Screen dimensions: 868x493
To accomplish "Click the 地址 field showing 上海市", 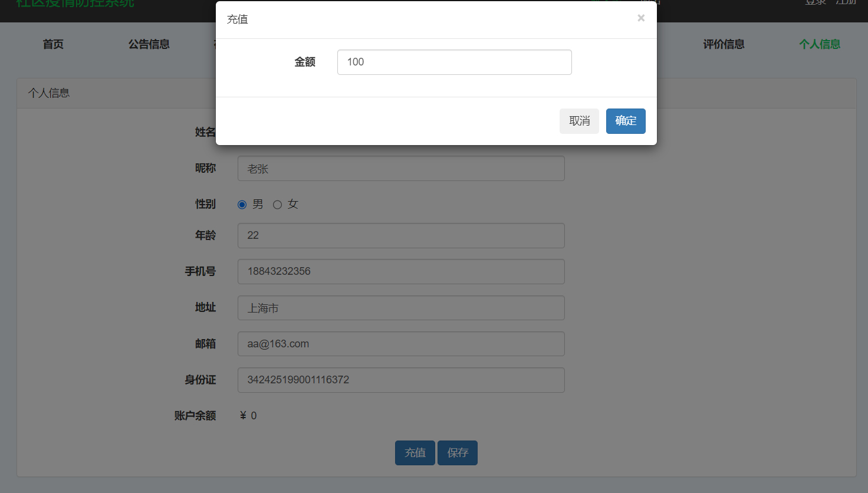I will point(401,308).
